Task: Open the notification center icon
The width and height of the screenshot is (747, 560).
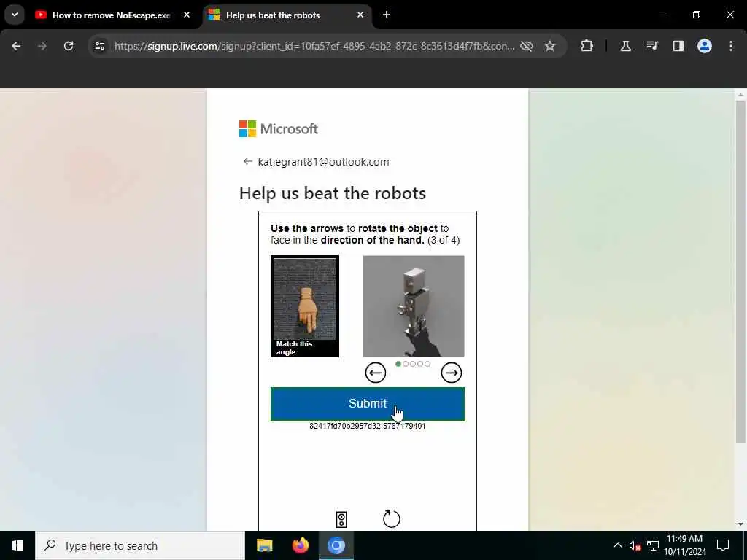Action: coord(723,545)
